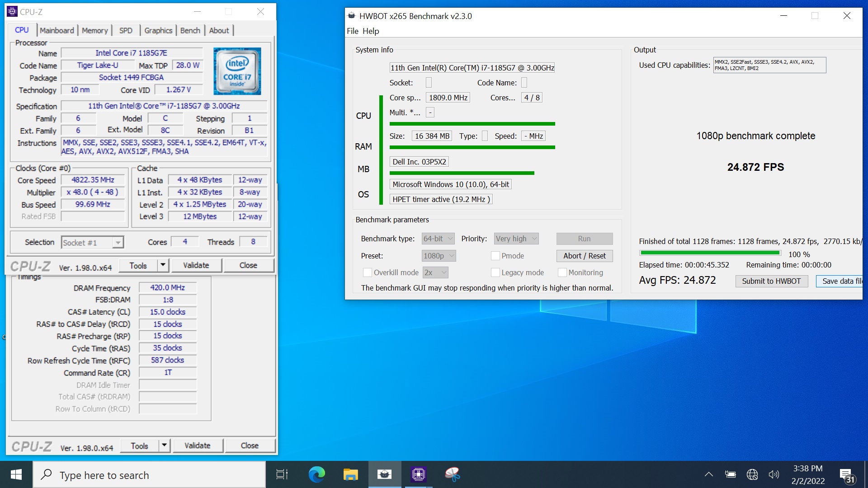868x488 pixels.
Task: Open the Help menu in HWBOT x265
Action: click(371, 31)
